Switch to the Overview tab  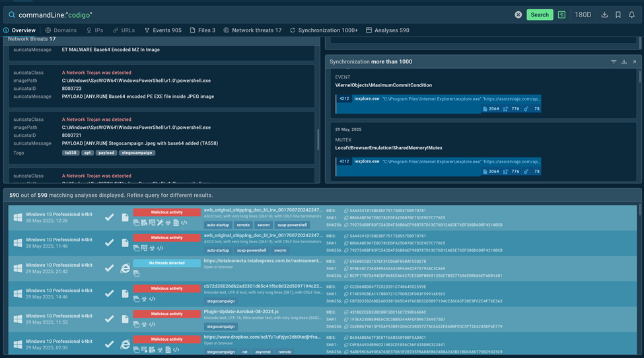20,30
